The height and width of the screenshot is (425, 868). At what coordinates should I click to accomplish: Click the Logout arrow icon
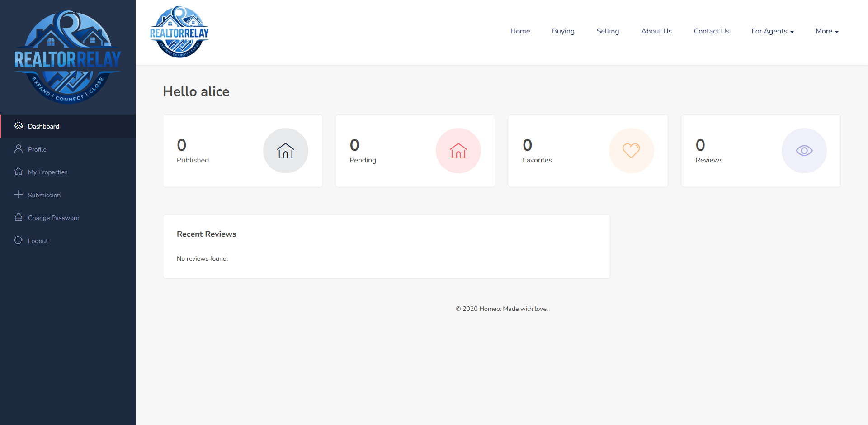click(x=19, y=240)
